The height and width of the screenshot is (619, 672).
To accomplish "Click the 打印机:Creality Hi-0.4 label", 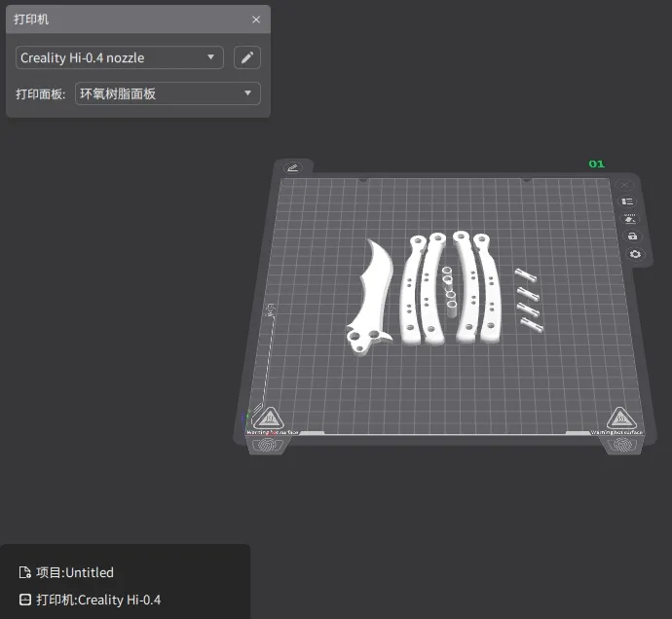I will 98,600.
